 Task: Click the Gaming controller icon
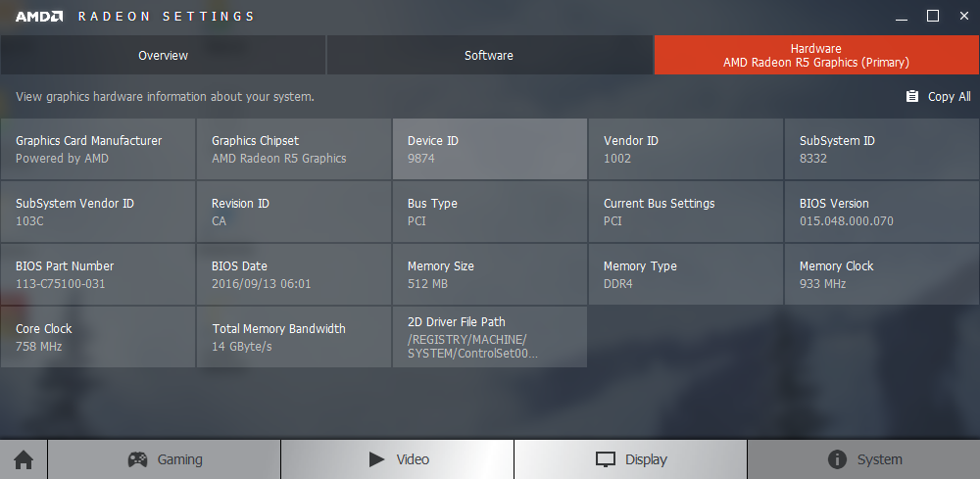click(137, 459)
